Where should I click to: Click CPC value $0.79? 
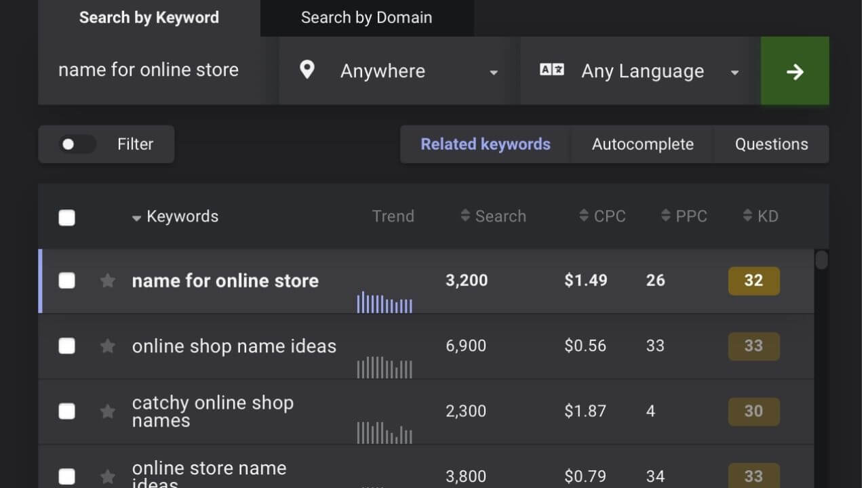click(x=585, y=476)
